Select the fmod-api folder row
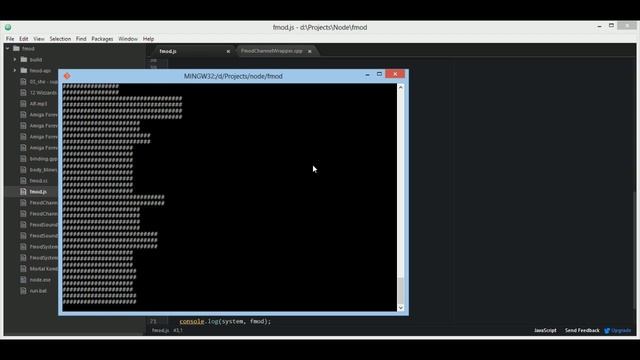This screenshot has width=640, height=360. pos(40,71)
